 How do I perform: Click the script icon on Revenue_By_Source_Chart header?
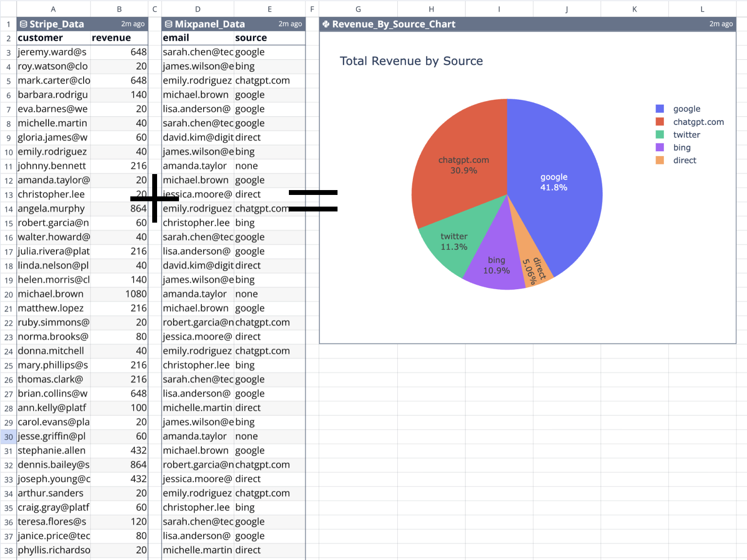326,24
